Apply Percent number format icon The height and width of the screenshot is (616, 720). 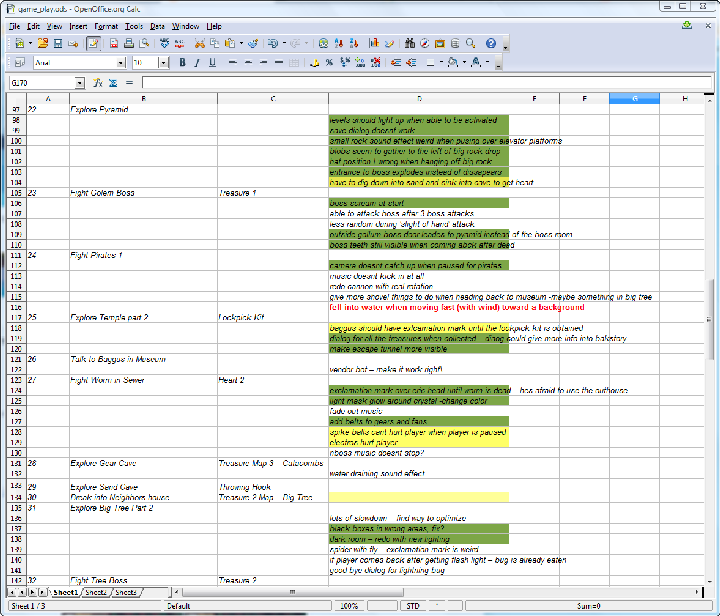point(329,62)
